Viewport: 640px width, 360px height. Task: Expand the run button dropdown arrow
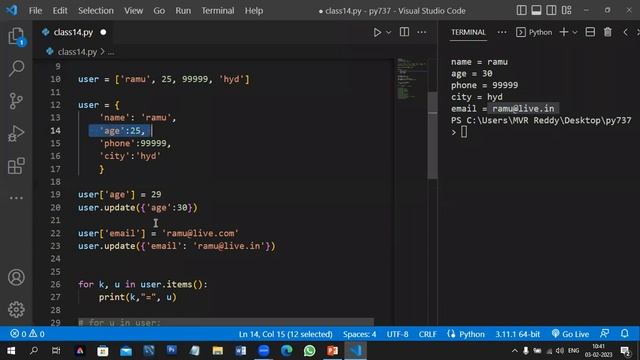coord(389,32)
